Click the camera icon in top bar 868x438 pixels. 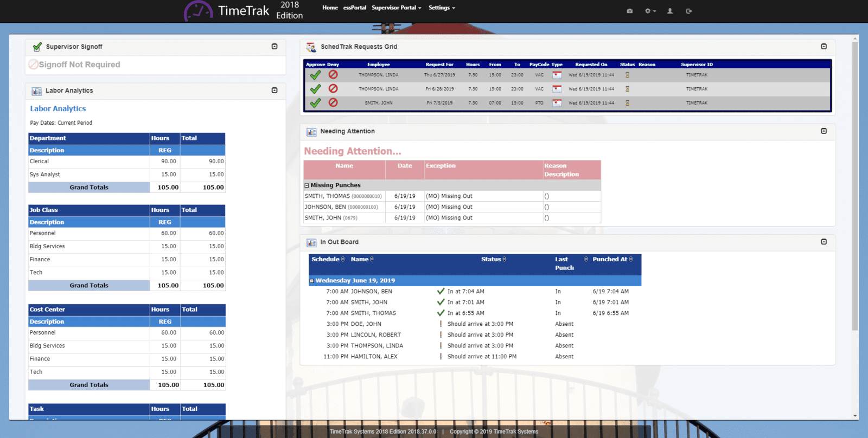click(629, 11)
